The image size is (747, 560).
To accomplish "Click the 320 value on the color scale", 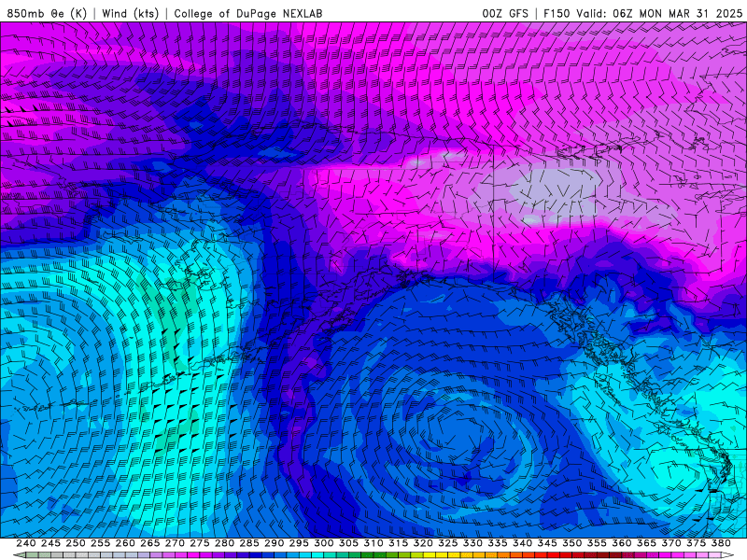I will [423, 543].
